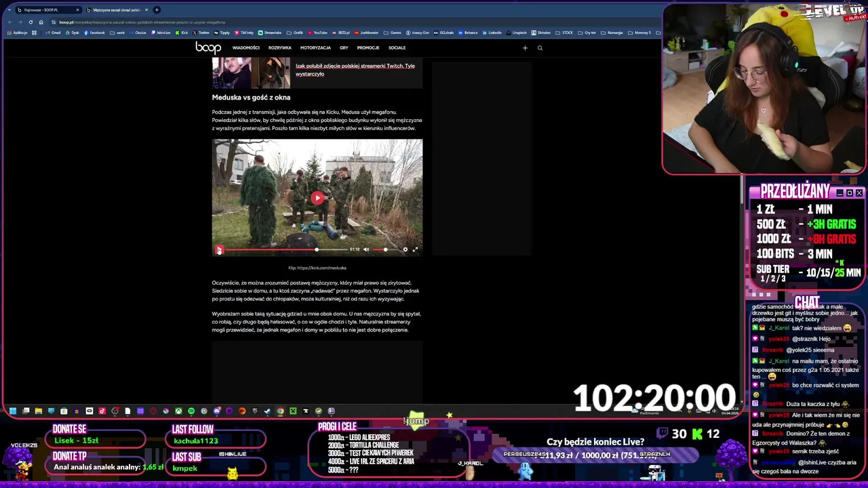Viewport: 868px width, 488px height.
Task: Open the related article link about Izak
Action: [355, 70]
